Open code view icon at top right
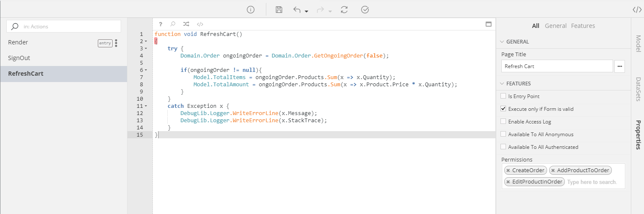The height and width of the screenshot is (214, 644). click(x=637, y=10)
